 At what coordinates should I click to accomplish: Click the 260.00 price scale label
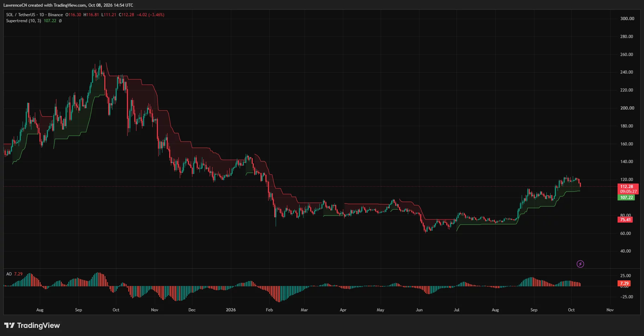[627, 55]
